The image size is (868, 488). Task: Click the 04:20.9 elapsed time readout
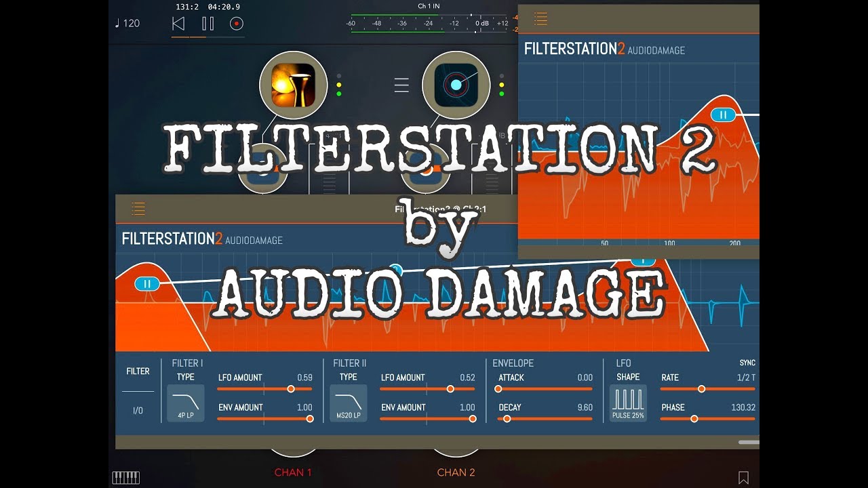coord(224,7)
